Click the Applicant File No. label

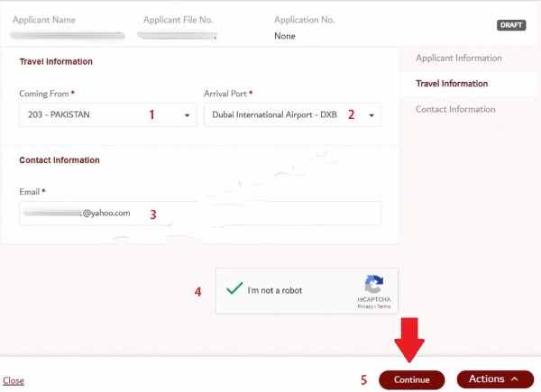click(178, 20)
